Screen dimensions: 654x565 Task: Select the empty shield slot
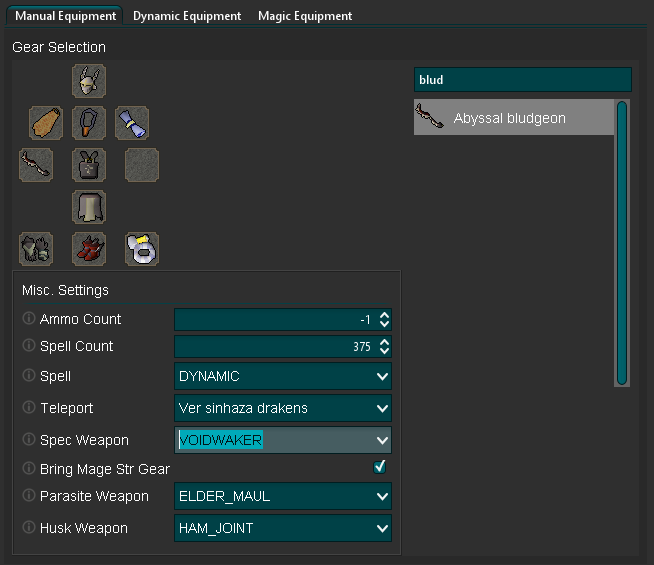coord(142,165)
